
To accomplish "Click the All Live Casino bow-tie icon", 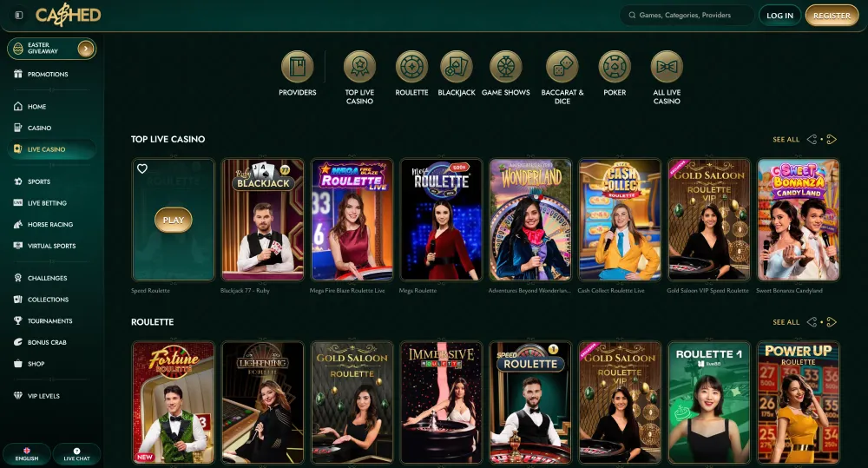I will [x=667, y=67].
